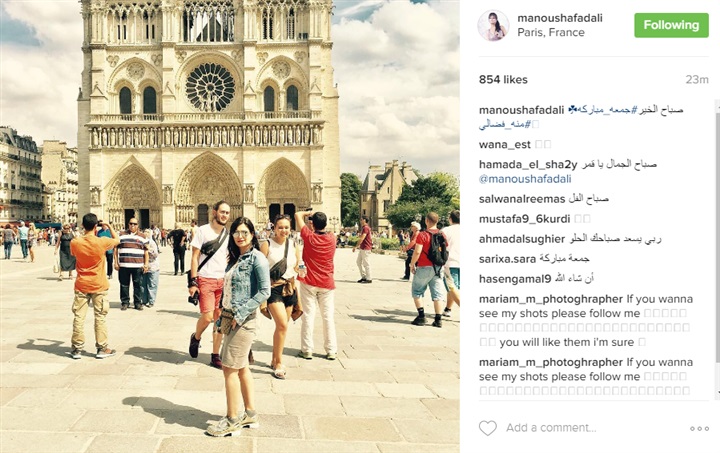Image resolution: width=720 pixels, height=453 pixels.
Task: Open hasengamal9 commenter profile
Action: (515, 279)
